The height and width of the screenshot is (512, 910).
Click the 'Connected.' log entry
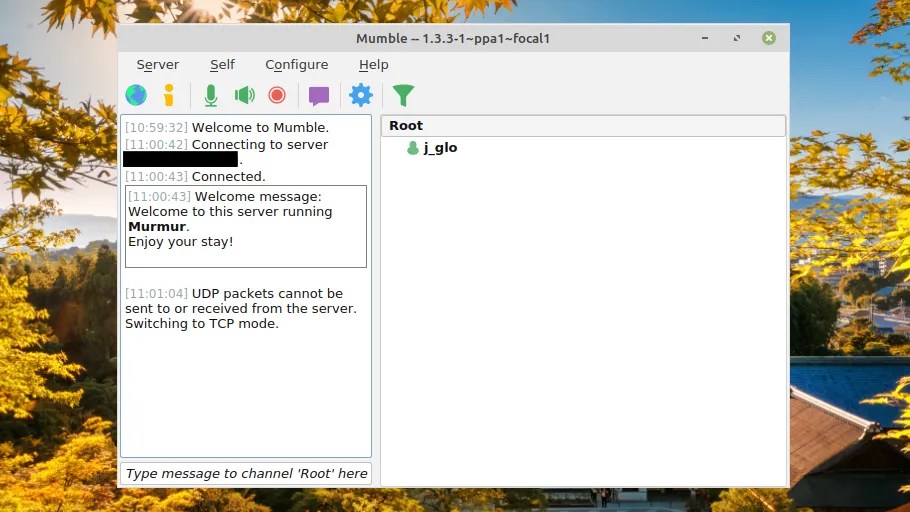(195, 176)
